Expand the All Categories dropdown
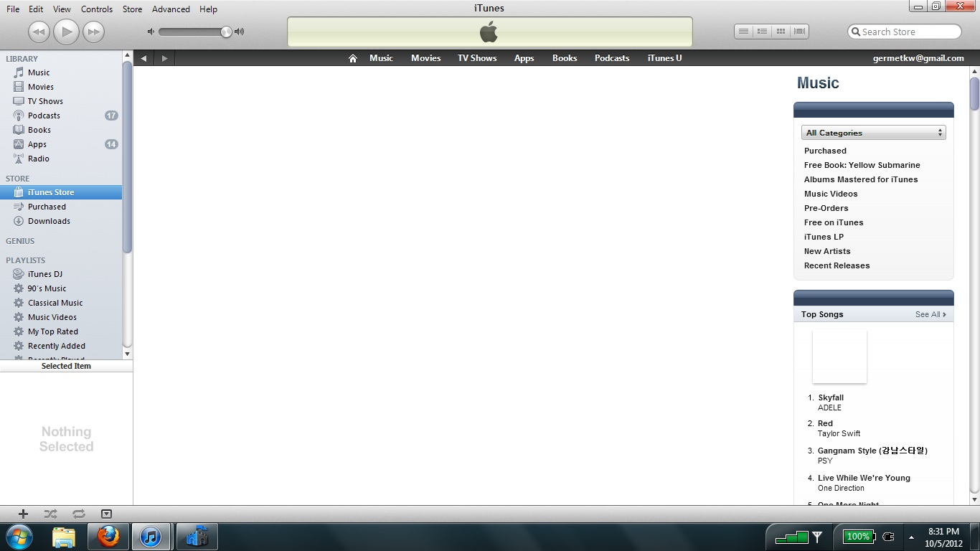Image resolution: width=980 pixels, height=551 pixels. click(x=873, y=133)
